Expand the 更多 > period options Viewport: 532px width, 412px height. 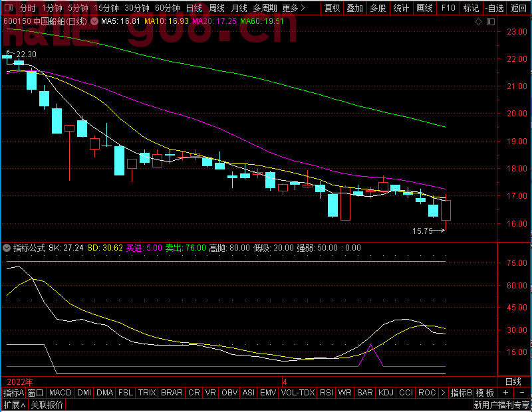[294, 8]
